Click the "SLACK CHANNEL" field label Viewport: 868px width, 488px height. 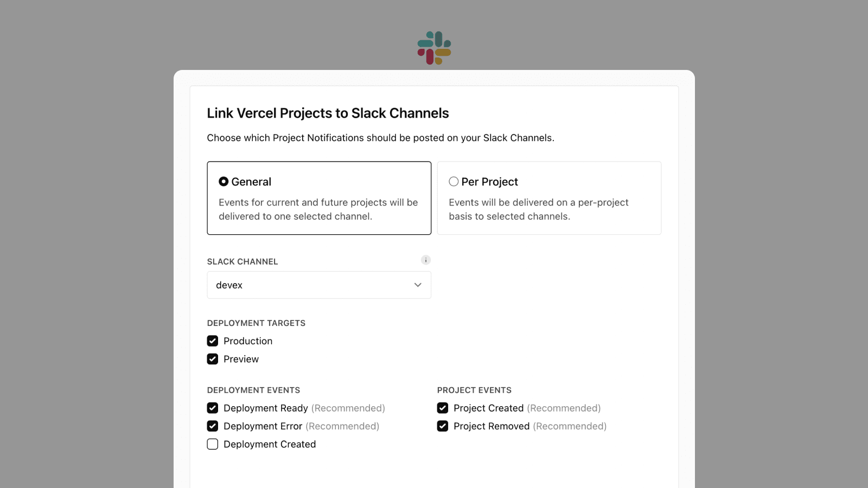point(242,261)
